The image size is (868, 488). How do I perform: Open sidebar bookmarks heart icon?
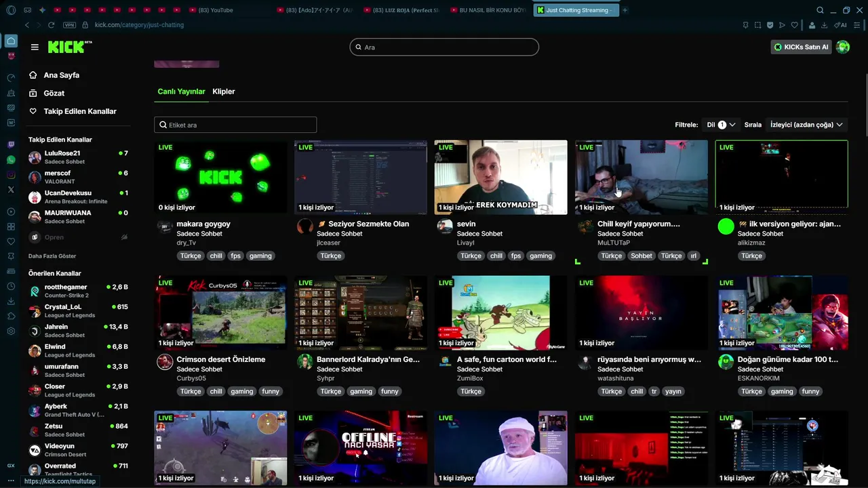11,241
